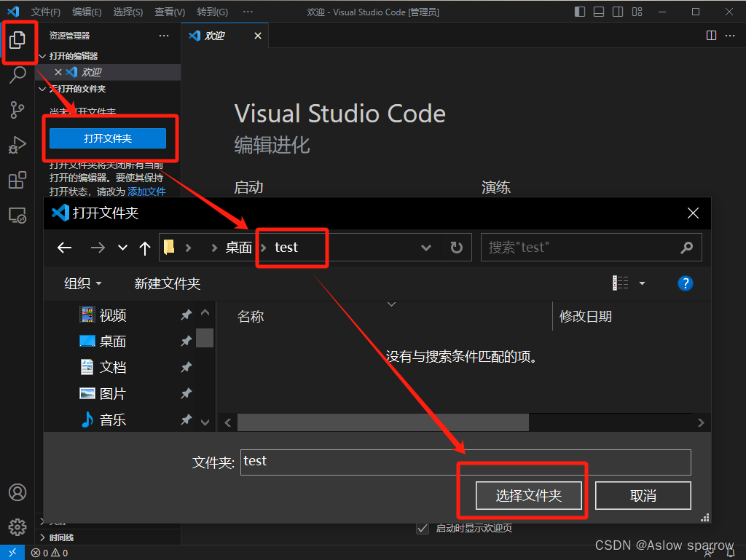Collapse the no folder opened section

(42, 89)
